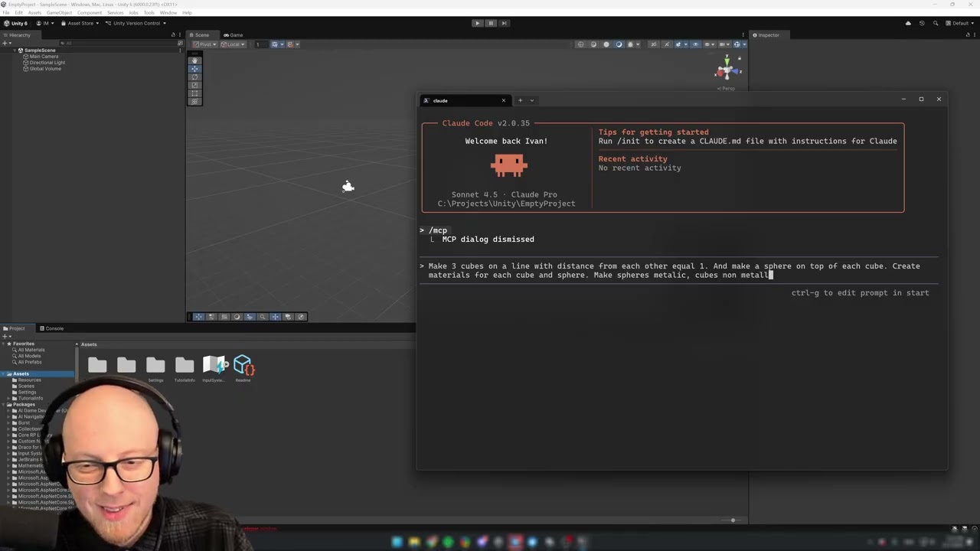This screenshot has height=551, width=980.
Task: Click the Scene orientation gizmo
Action: (726, 71)
